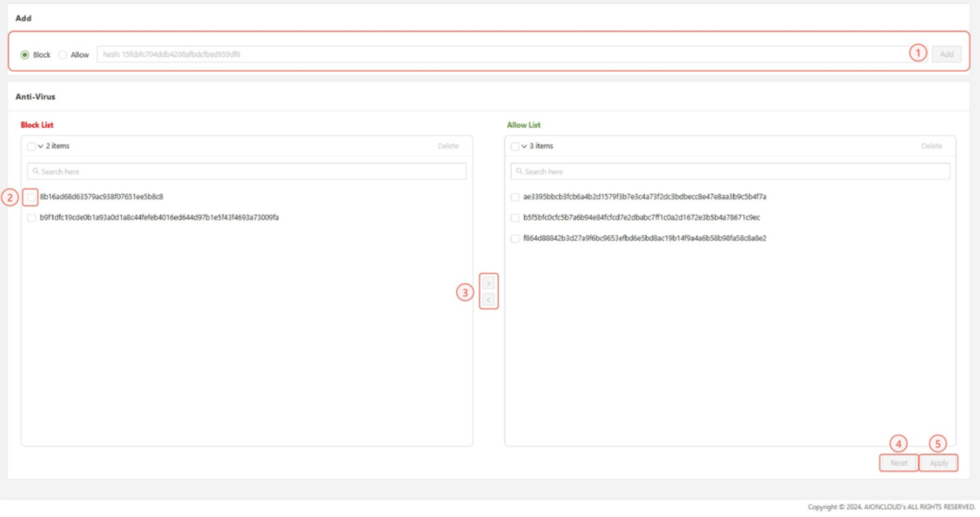980x517 pixels.
Task: Select the Block radio button
Action: tap(25, 55)
